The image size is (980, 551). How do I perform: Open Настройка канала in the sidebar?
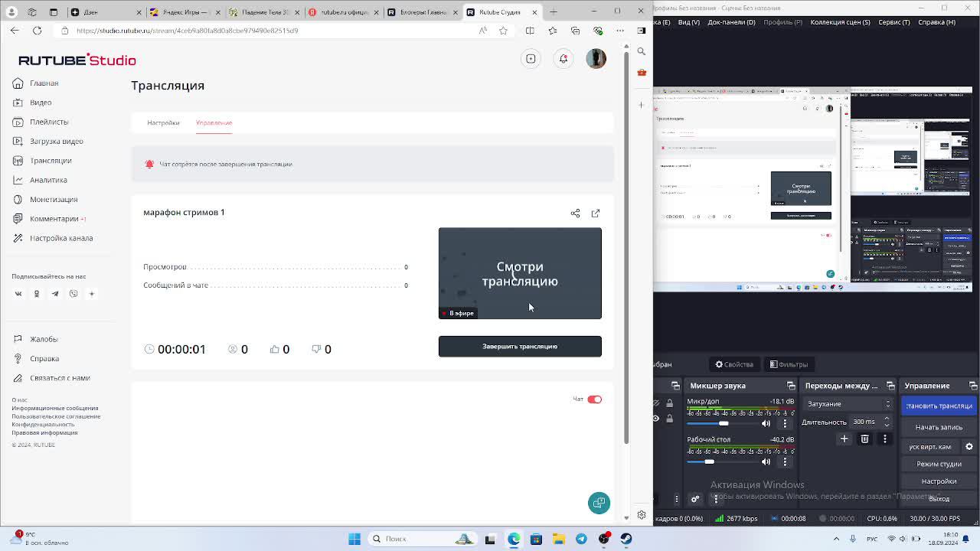coord(53,238)
